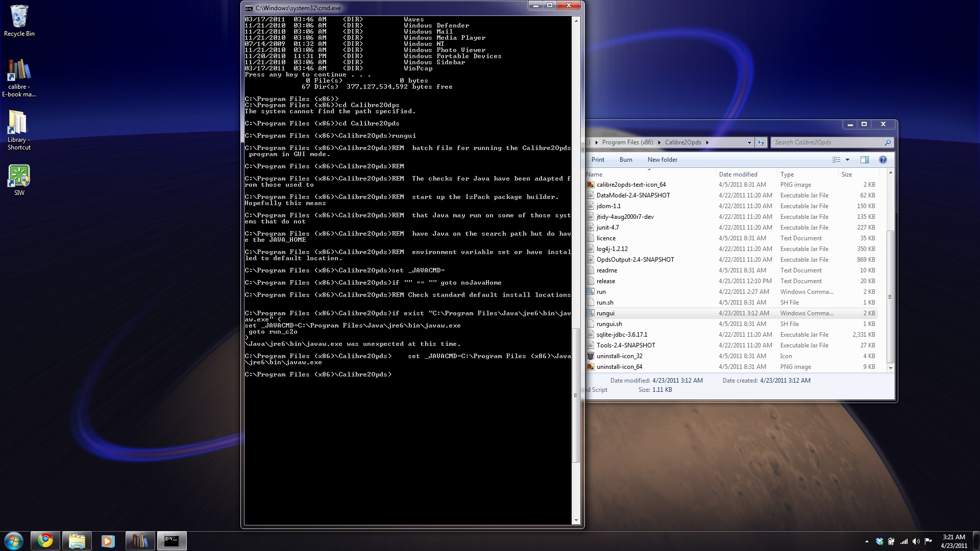Click the Explorer refresh button
Image resolution: width=980 pixels, height=551 pixels.
click(761, 142)
